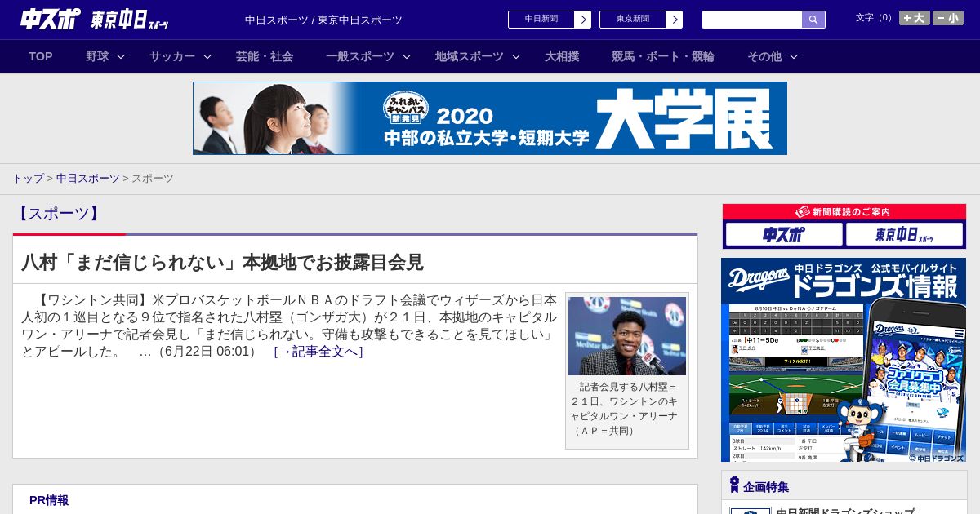
Task: Open the その他 menu
Action: click(x=764, y=56)
